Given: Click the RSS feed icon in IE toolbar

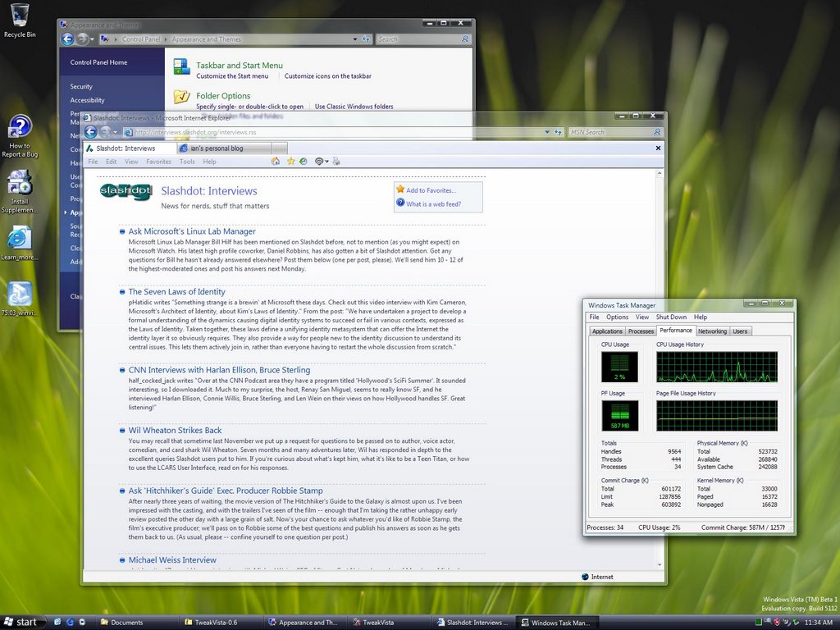Looking at the screenshot, I should click(319, 162).
